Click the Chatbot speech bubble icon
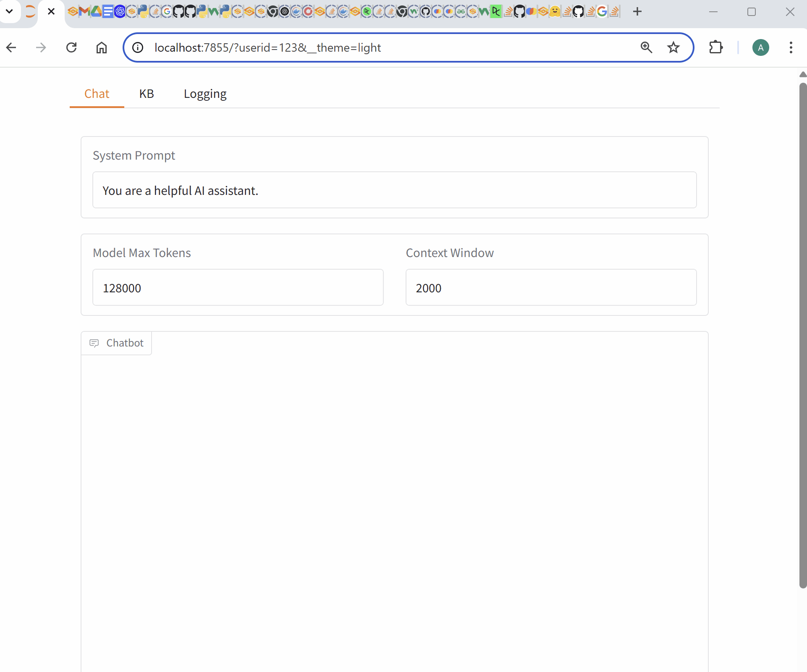 pyautogui.click(x=94, y=343)
